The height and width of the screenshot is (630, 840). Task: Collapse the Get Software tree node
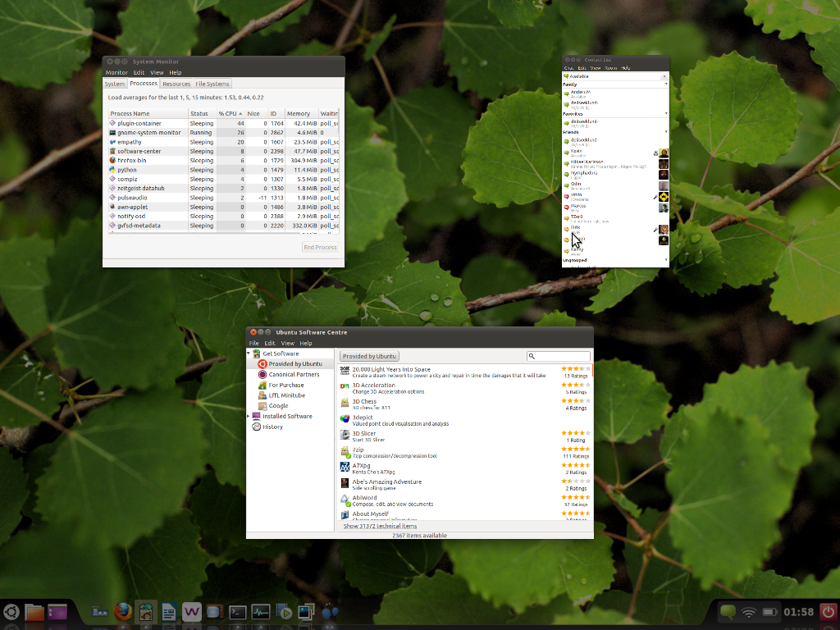click(249, 354)
